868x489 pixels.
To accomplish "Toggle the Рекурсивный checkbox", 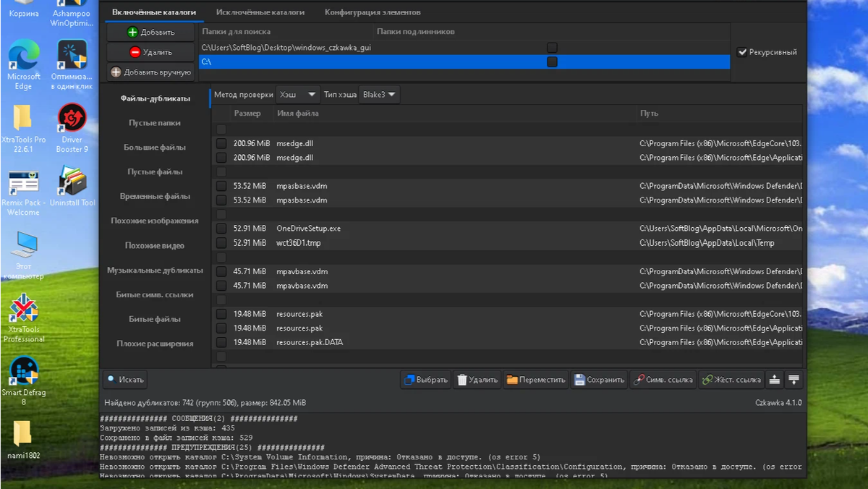I will pyautogui.click(x=741, y=52).
